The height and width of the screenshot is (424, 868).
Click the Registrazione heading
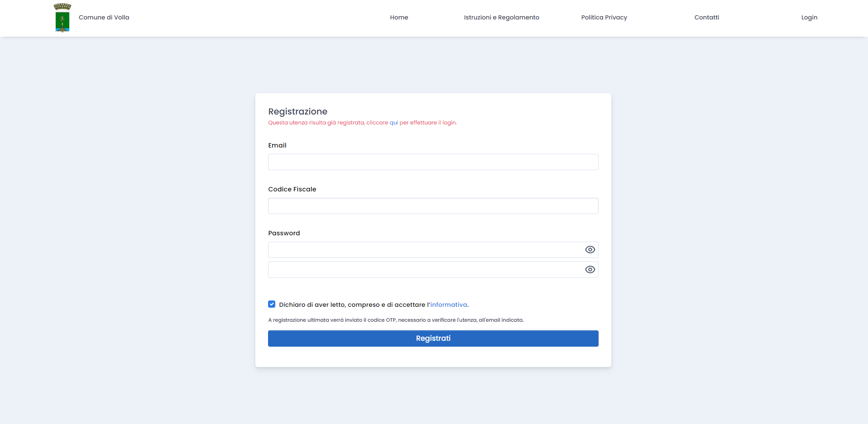pyautogui.click(x=297, y=111)
